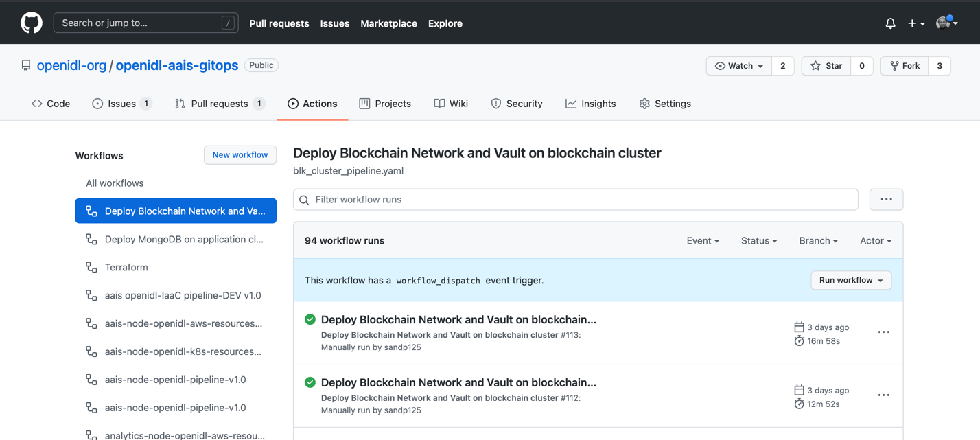This screenshot has width=980, height=440.
Task: Open kebab menu for run #113
Action: coord(883,332)
